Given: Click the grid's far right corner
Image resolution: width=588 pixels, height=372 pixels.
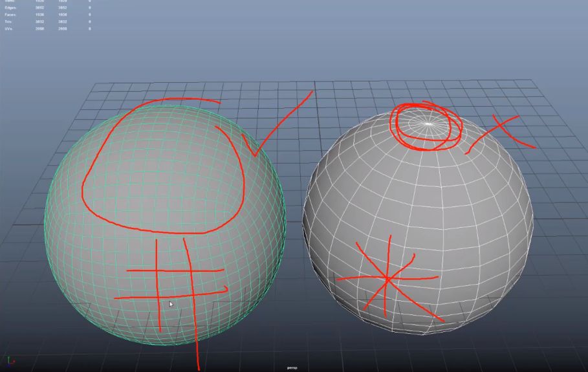Looking at the screenshot, I should pos(534,82).
